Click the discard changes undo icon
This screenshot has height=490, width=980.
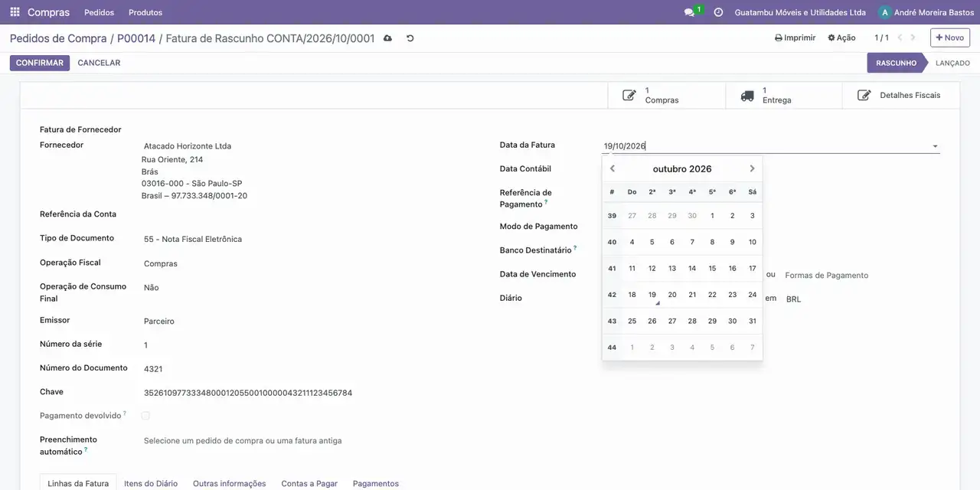click(410, 38)
